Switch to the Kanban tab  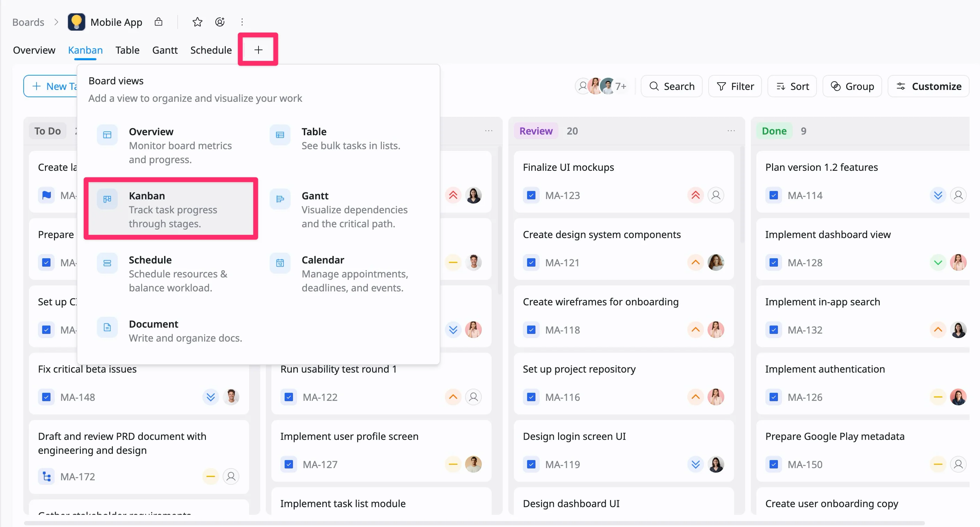click(85, 50)
